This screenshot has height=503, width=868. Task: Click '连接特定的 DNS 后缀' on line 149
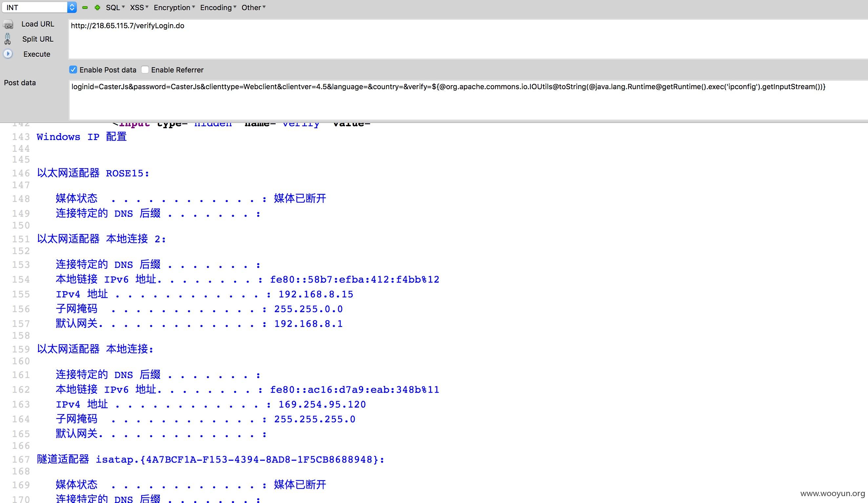click(x=108, y=213)
